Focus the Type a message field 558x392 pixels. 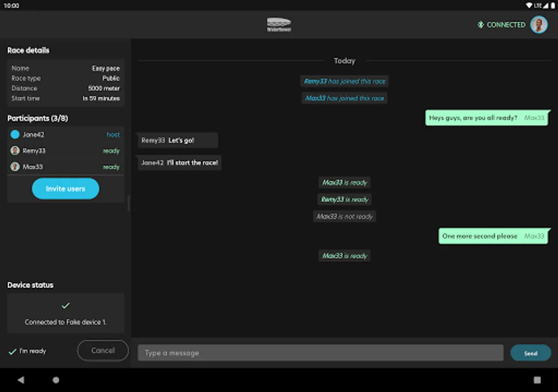(320, 353)
